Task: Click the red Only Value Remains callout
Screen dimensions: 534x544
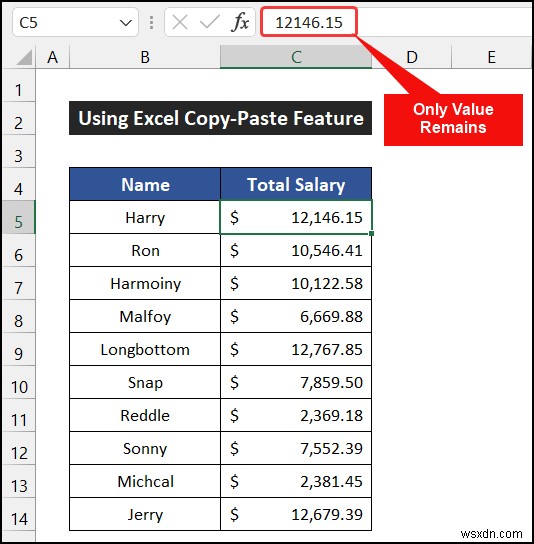Action: (x=453, y=119)
